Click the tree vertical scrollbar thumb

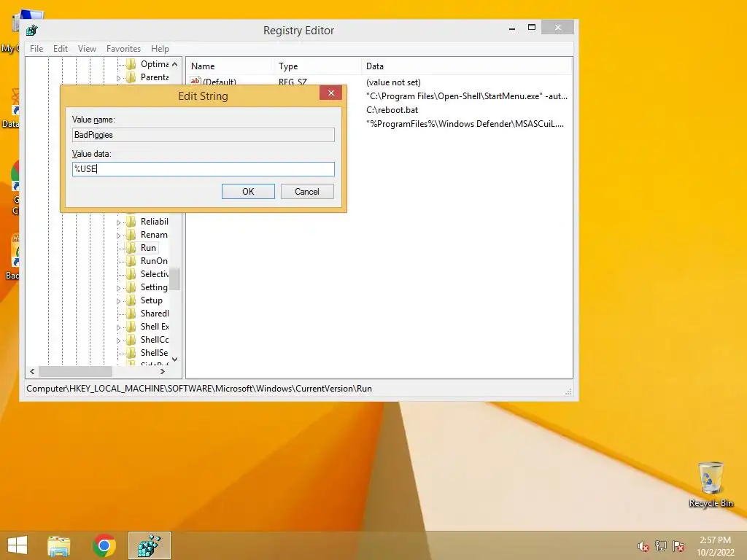(x=175, y=279)
